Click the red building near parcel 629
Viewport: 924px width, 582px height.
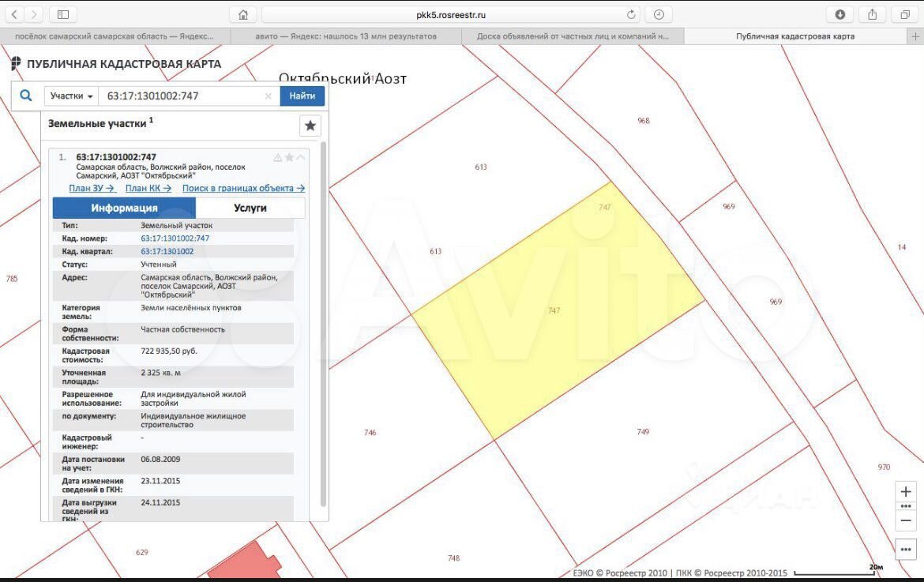(245, 562)
